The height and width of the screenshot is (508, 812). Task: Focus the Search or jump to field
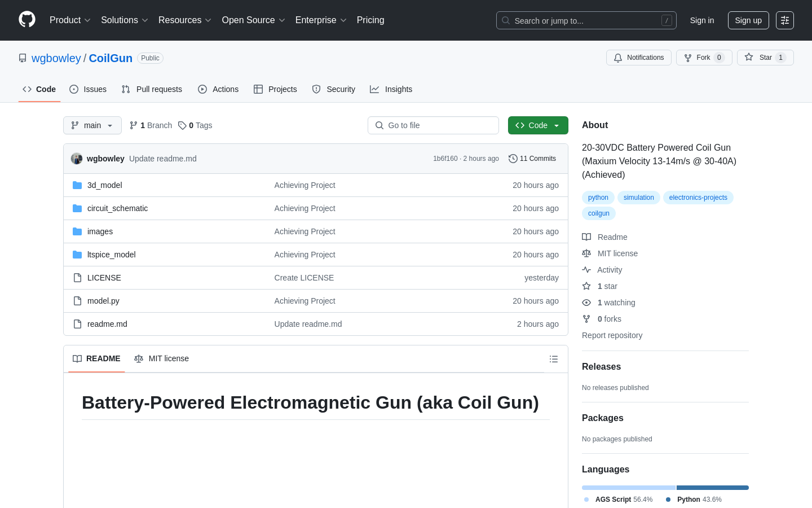coord(586,20)
